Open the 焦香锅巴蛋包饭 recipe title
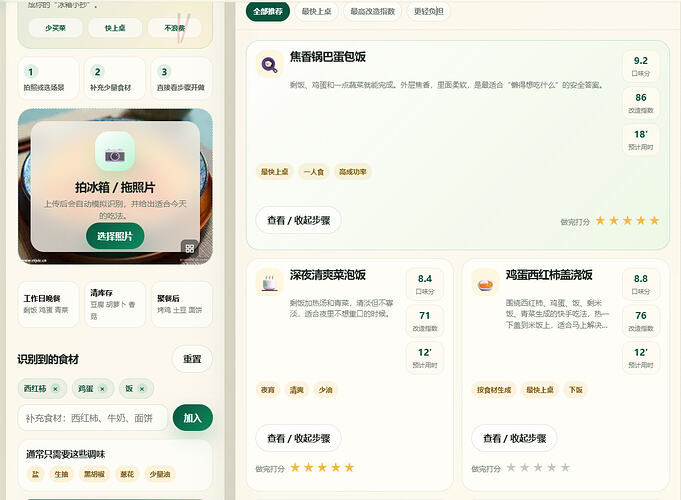Screen dimensions: 681x500 point(328,57)
